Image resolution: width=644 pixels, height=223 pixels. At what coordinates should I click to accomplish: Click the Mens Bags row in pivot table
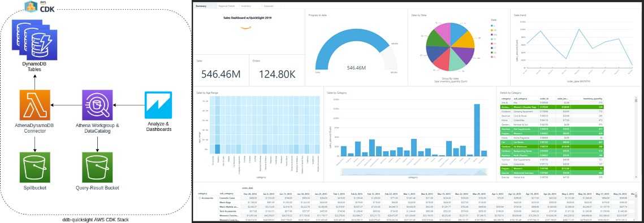[224, 203]
